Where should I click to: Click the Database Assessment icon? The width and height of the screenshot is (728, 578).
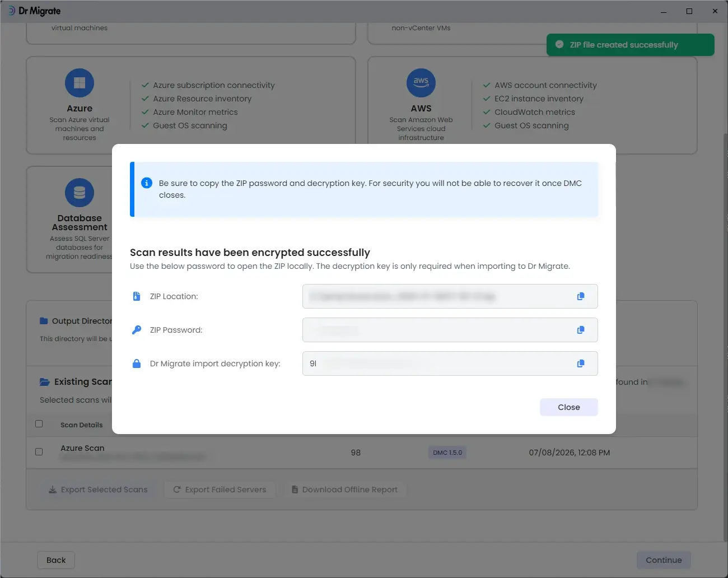[80, 193]
